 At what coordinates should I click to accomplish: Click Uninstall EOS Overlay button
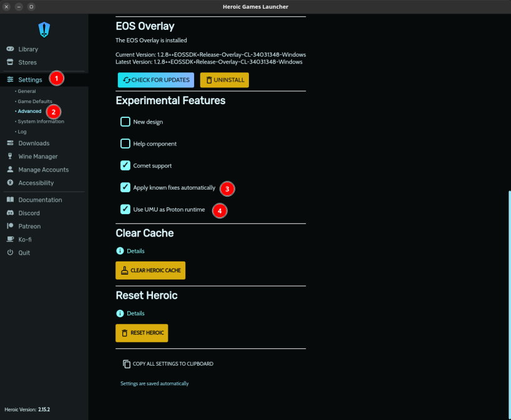pos(225,80)
